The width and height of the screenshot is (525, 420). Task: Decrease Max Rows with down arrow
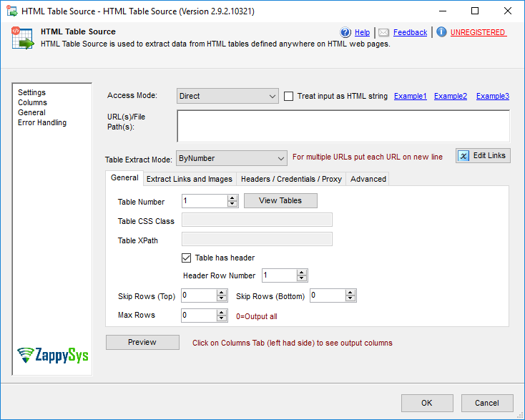point(221,318)
